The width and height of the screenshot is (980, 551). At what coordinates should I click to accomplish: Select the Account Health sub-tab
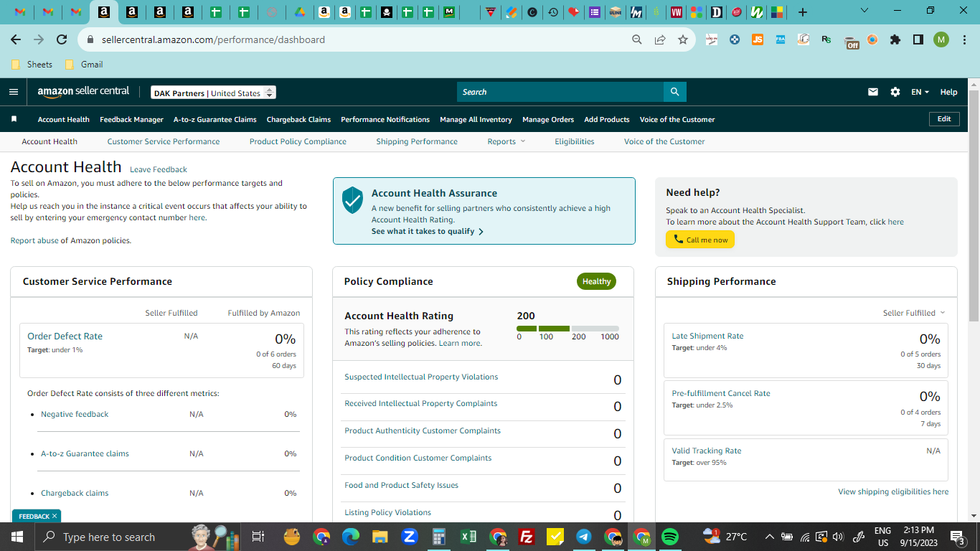coord(50,141)
